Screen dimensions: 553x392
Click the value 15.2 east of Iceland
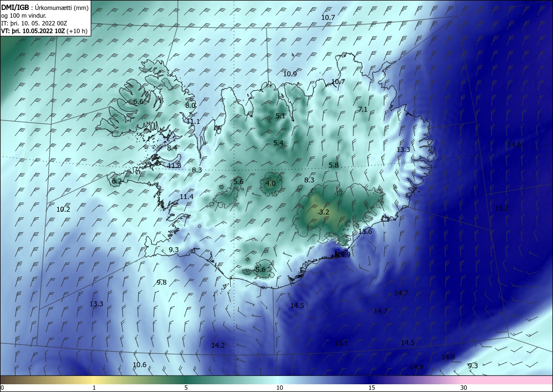pos(502,208)
